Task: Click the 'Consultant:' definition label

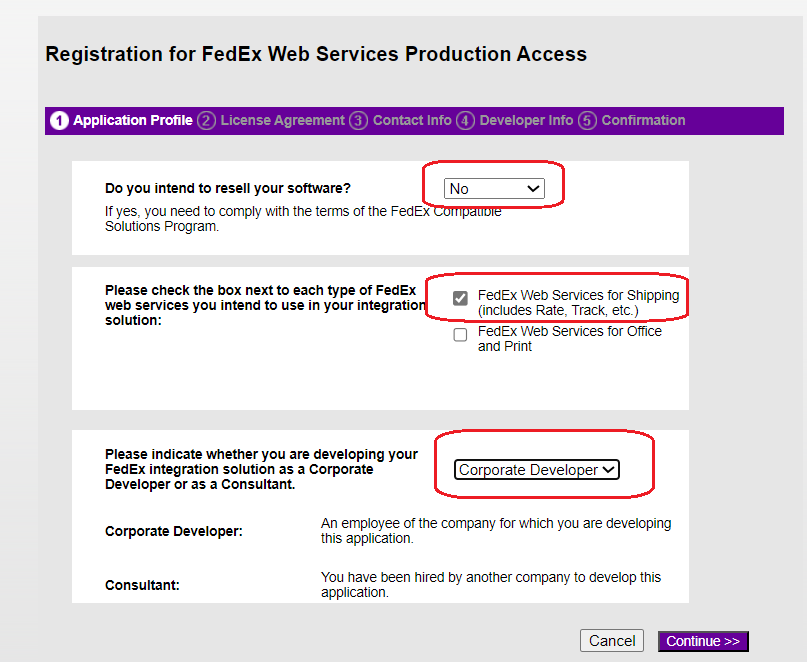Action: click(x=142, y=585)
